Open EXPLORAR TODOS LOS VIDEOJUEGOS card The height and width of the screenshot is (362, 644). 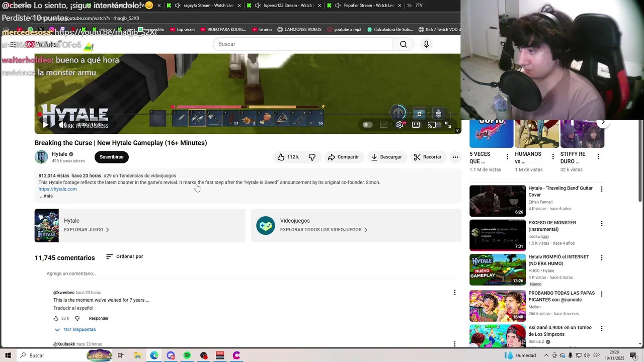[356, 226]
